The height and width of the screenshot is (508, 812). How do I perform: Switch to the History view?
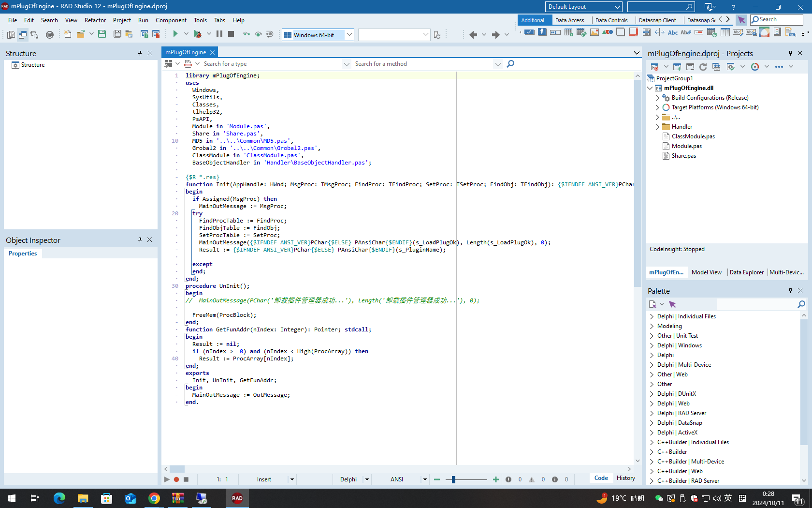tap(625, 478)
